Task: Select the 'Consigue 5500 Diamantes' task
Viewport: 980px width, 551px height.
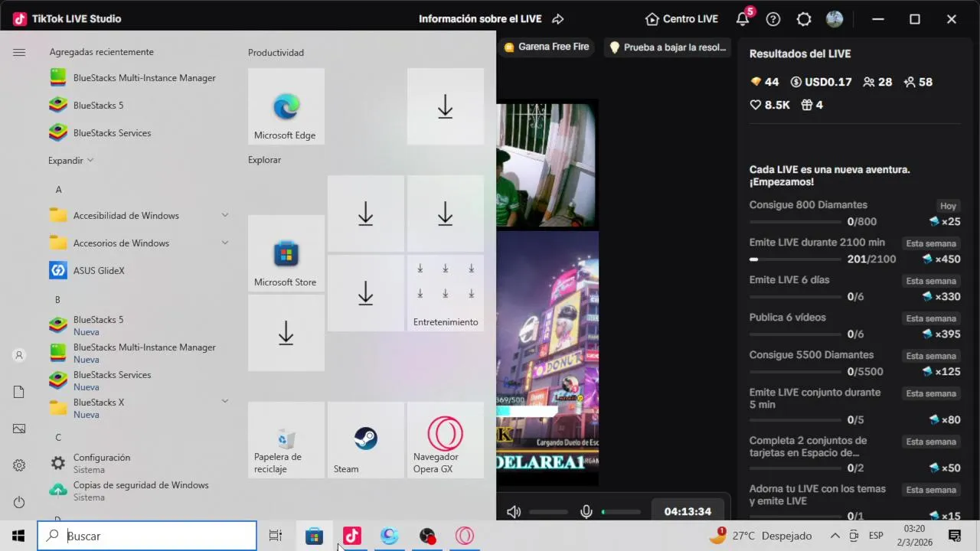Action: (x=854, y=363)
